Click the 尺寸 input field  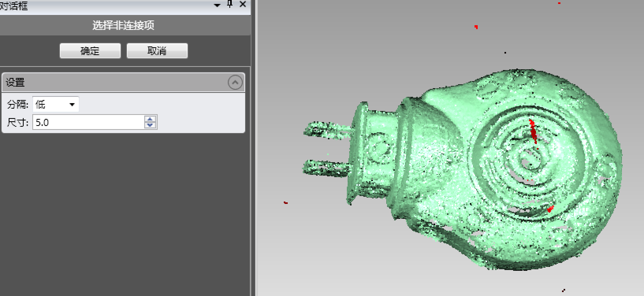pyautogui.click(x=89, y=122)
